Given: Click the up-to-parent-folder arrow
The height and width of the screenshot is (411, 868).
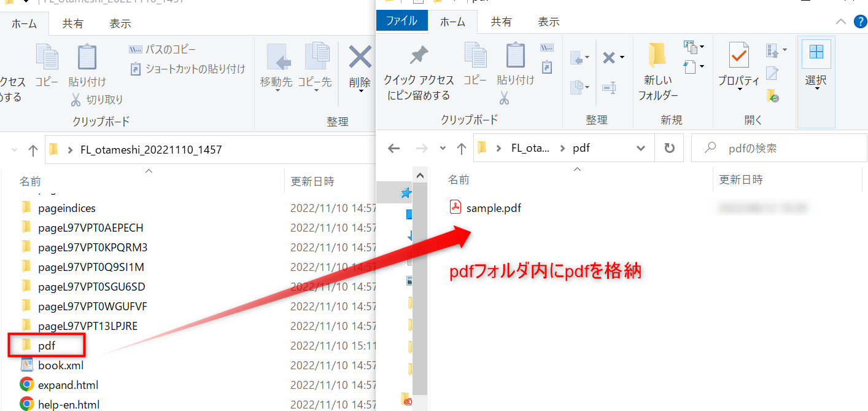Looking at the screenshot, I should click(461, 147).
